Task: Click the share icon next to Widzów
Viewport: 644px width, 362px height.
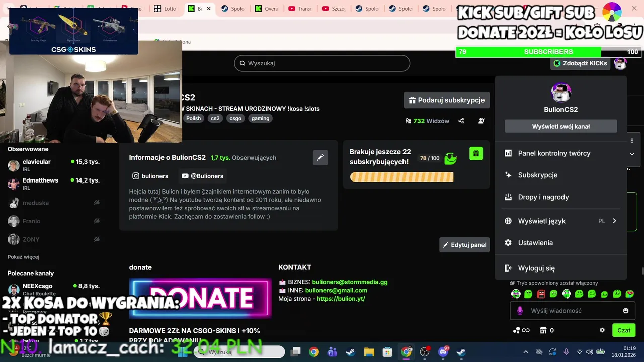Action: (x=461, y=121)
